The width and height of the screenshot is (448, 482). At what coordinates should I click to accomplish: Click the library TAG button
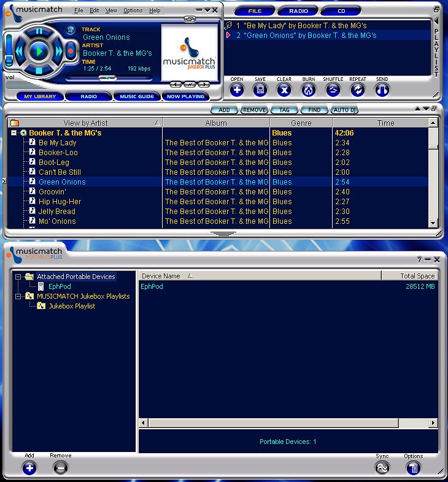coord(284,110)
